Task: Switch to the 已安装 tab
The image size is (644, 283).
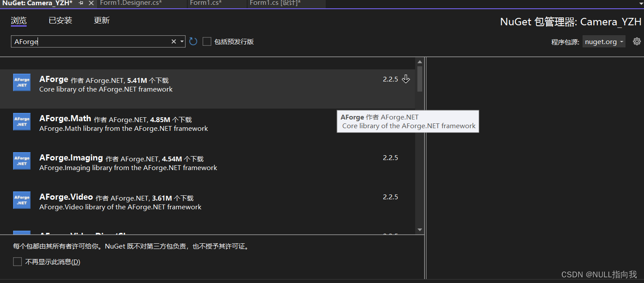Action: click(60, 20)
